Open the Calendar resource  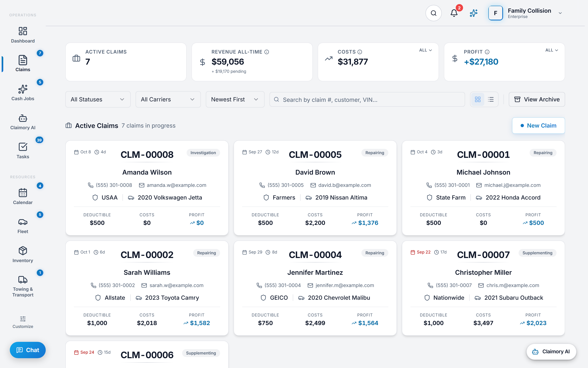click(23, 196)
